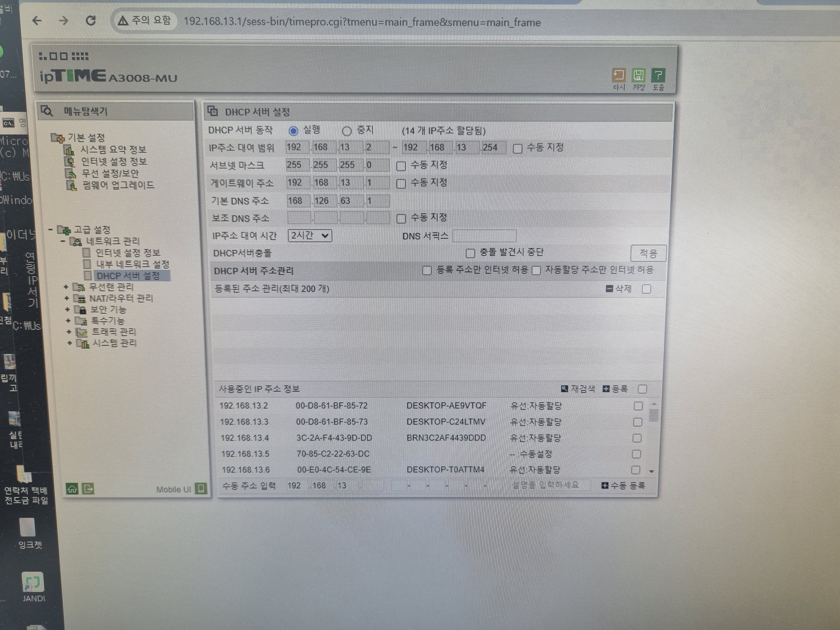Image resolution: width=840 pixels, height=630 pixels.
Task: Select DHCP 서버 설정 in menu tree
Action: pos(128,276)
